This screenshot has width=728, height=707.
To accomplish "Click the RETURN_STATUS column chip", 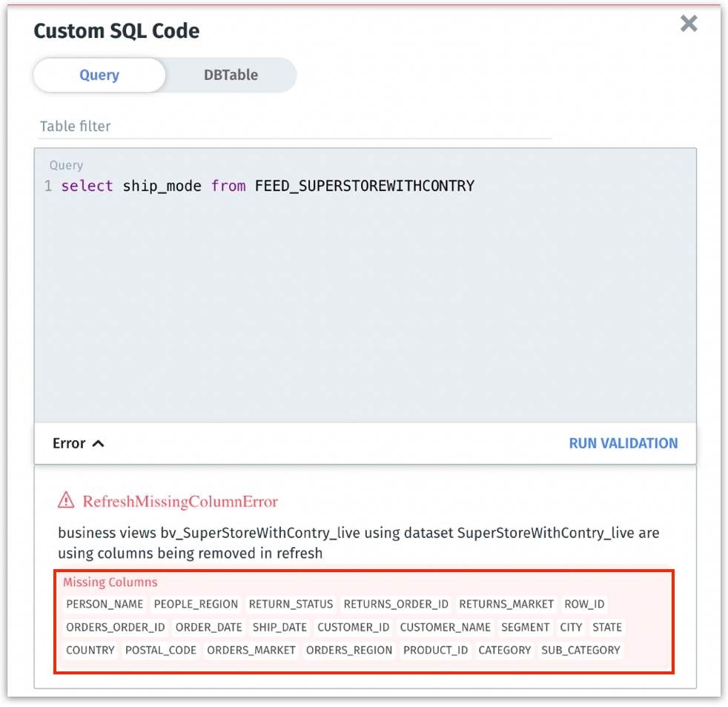I will pos(291,604).
